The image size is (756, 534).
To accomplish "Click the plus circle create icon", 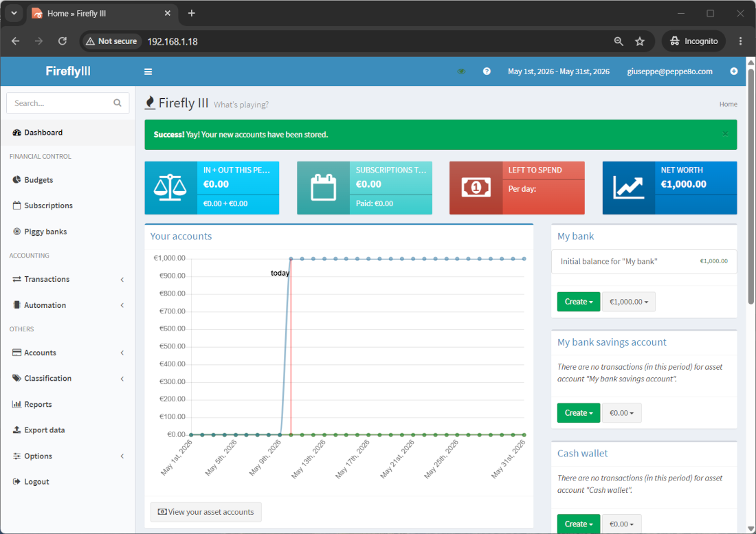I will [x=734, y=71].
